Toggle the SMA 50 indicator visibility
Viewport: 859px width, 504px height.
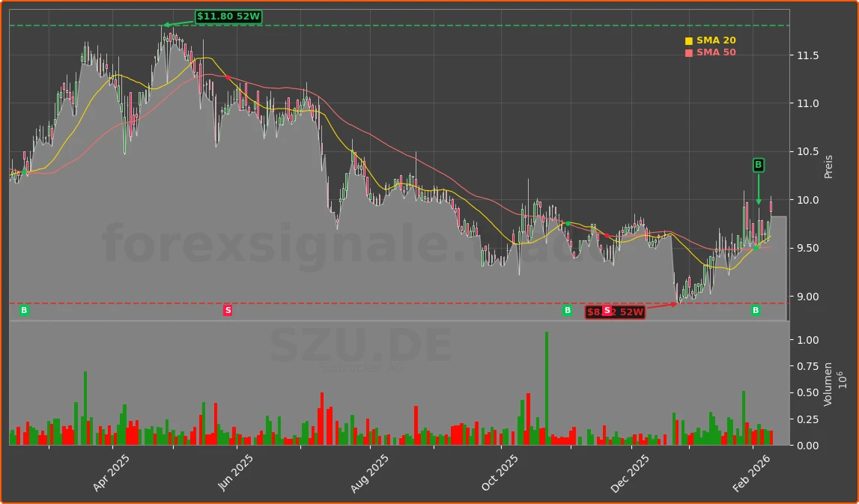[x=714, y=53]
